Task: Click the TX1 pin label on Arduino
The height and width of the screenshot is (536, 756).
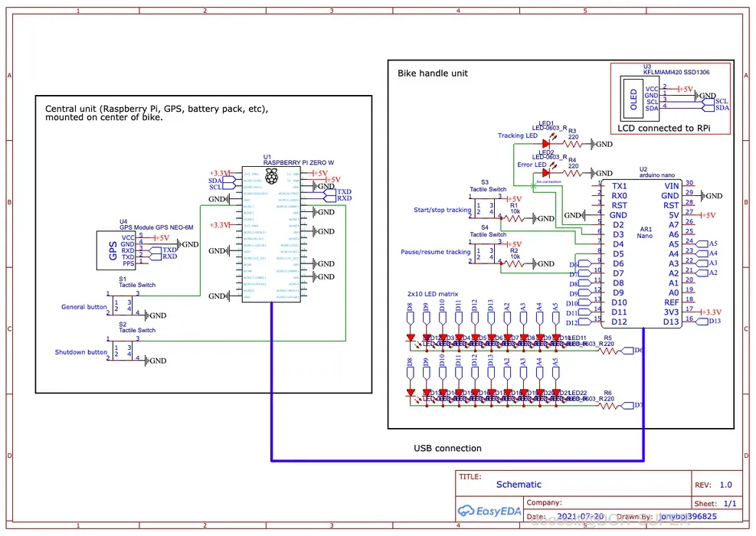Action: point(619,186)
